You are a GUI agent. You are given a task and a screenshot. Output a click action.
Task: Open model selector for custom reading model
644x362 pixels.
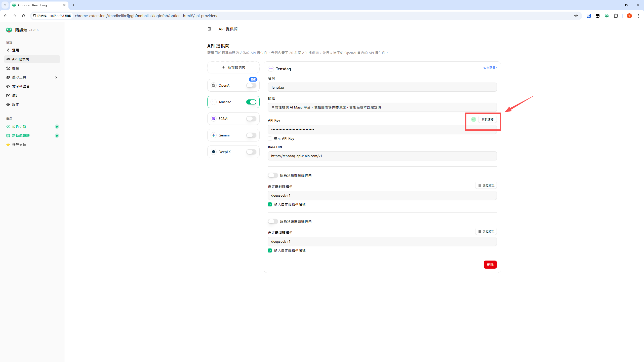coord(486,231)
